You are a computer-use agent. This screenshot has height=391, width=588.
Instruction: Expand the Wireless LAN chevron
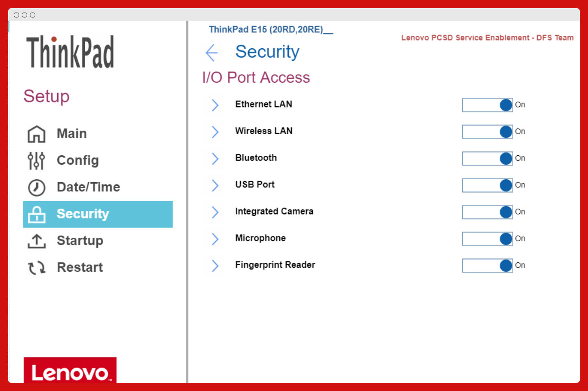[x=215, y=132]
